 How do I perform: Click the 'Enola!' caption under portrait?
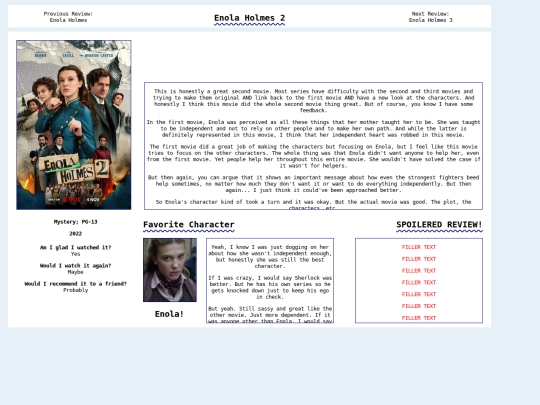click(169, 314)
